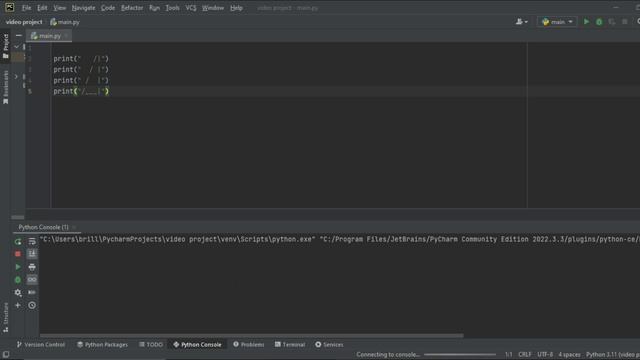The width and height of the screenshot is (640, 360).
Task: Open TODO tool window
Action: tap(151, 344)
